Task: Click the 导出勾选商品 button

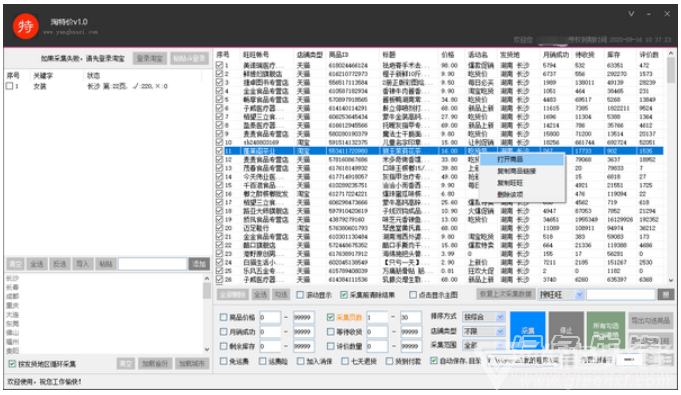Action: (x=650, y=321)
